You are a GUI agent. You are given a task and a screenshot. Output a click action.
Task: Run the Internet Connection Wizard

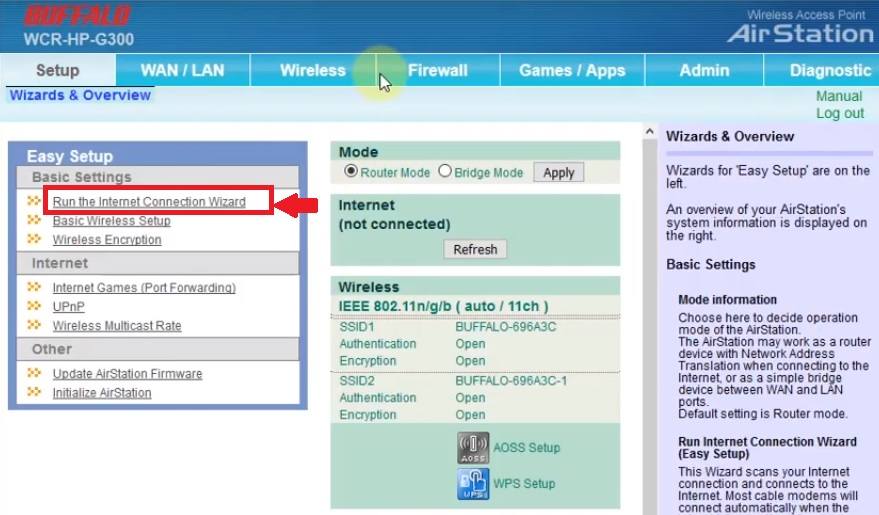click(149, 202)
